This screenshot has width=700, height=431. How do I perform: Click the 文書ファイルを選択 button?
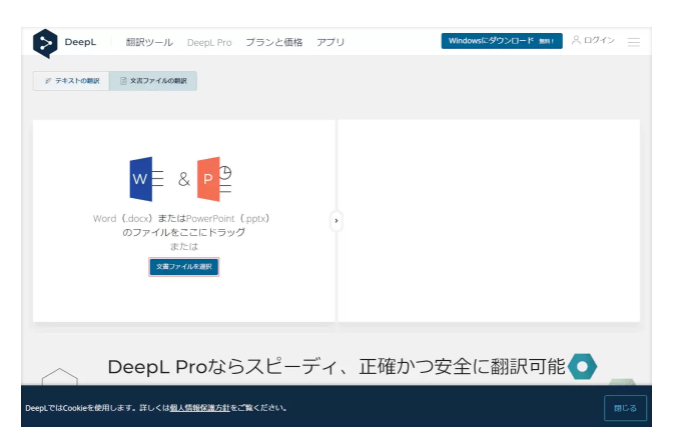click(183, 267)
